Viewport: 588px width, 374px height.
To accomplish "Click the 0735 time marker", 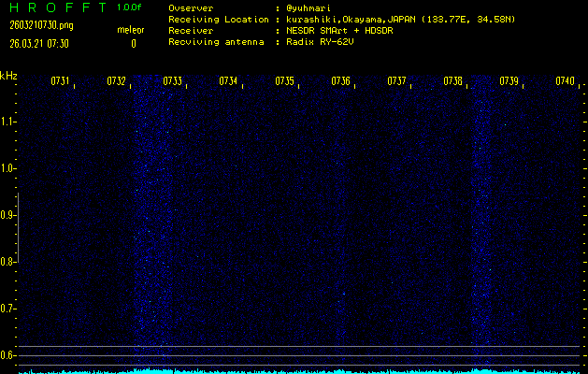I will [284, 81].
